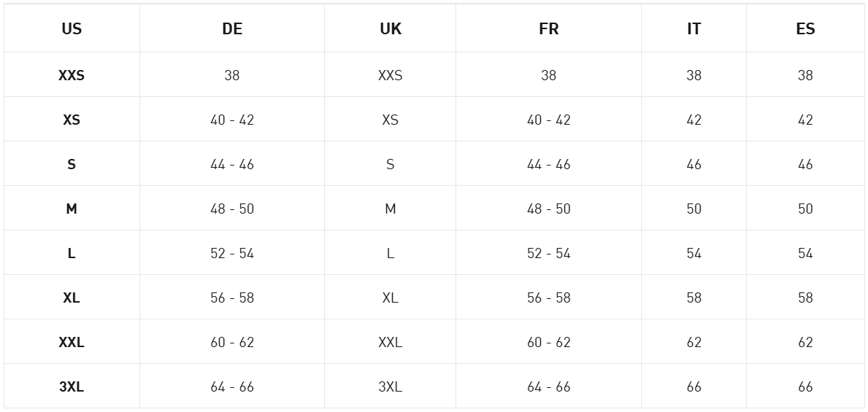This screenshot has height=412, width=868.
Task: Click the UK column header
Action: 391,28
